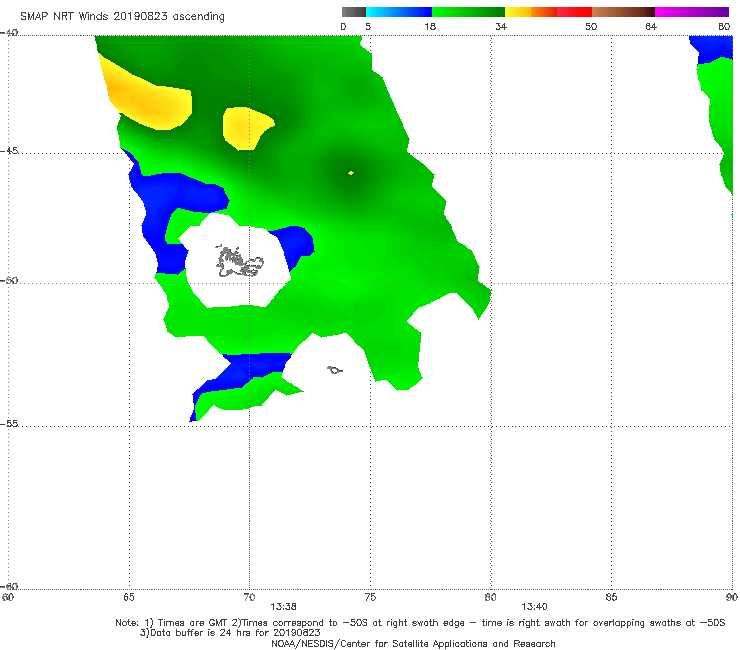Click the tiny yellow dot in the dark green area
Screen dimensions: 740x650
click(x=351, y=173)
